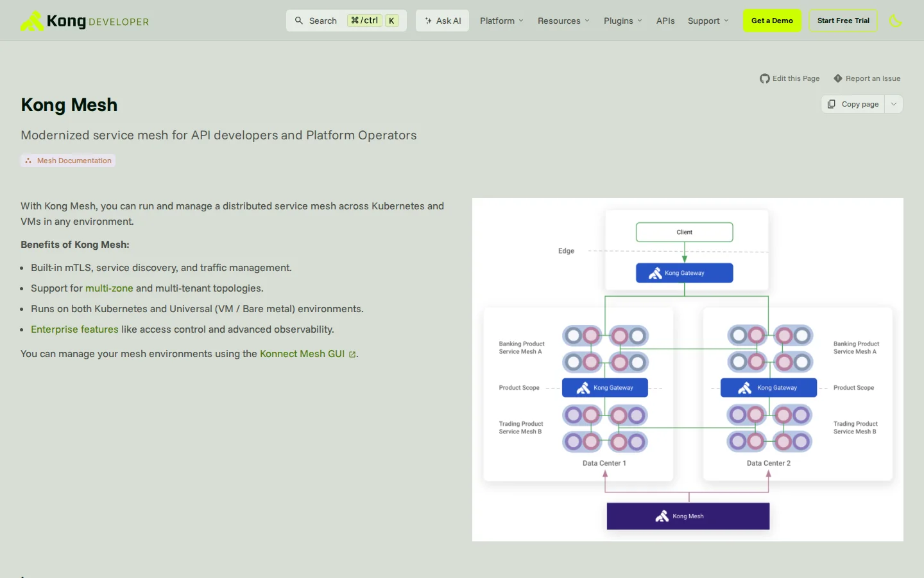The height and width of the screenshot is (578, 924).
Task: Click the Start Free Trial button
Action: click(x=843, y=21)
